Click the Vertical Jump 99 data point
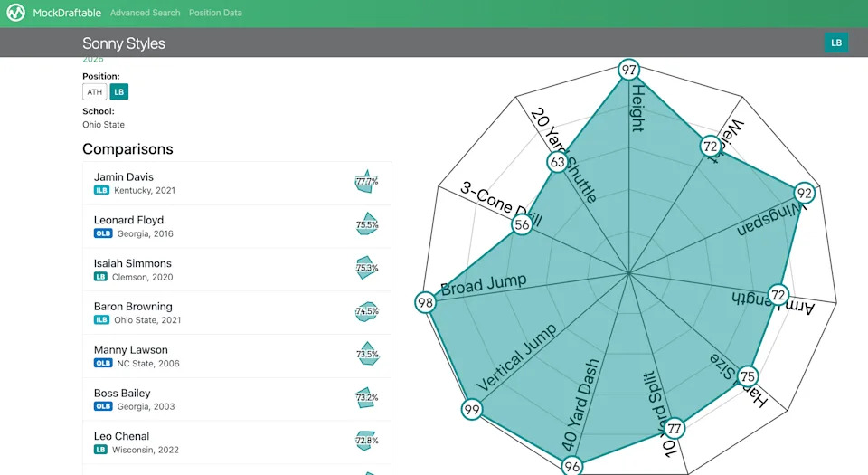 point(471,410)
